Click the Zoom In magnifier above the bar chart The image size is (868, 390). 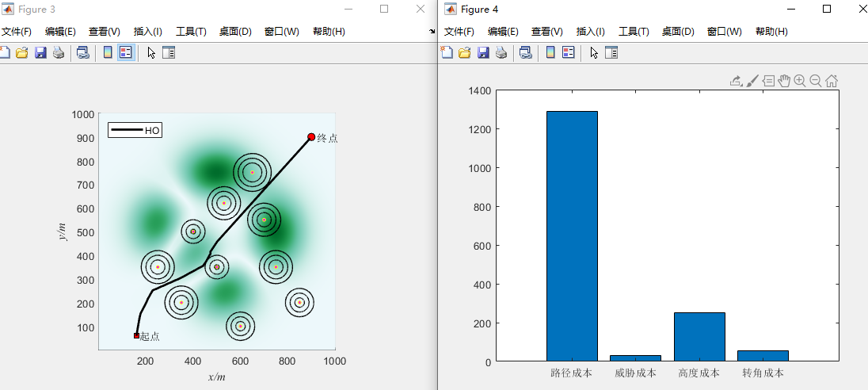pos(800,81)
